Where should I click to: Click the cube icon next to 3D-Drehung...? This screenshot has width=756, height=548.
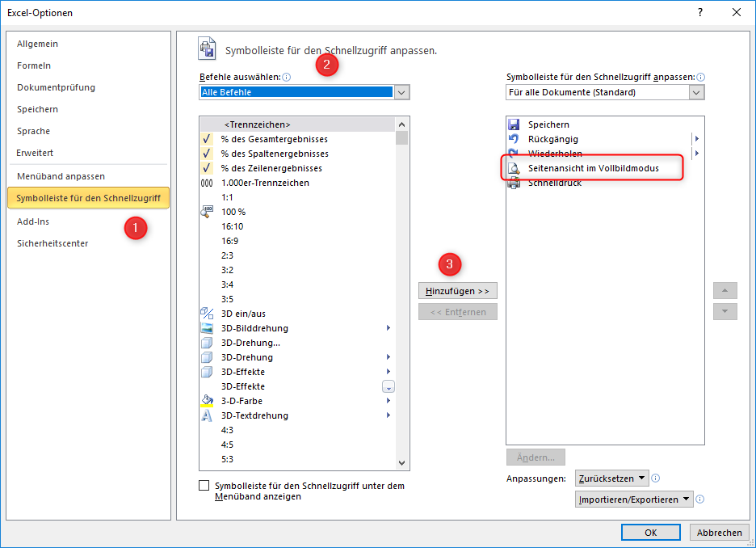(207, 343)
